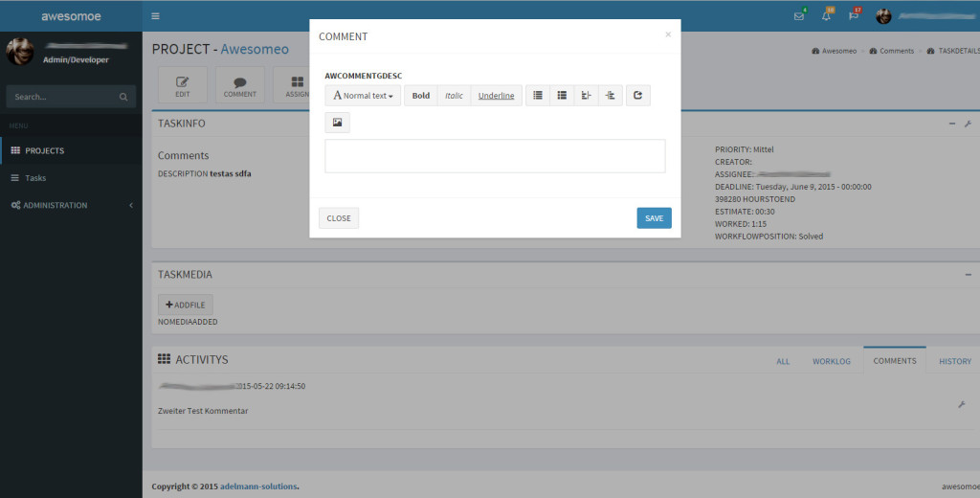Toggle Bold formatting in the comment editor

(x=421, y=96)
